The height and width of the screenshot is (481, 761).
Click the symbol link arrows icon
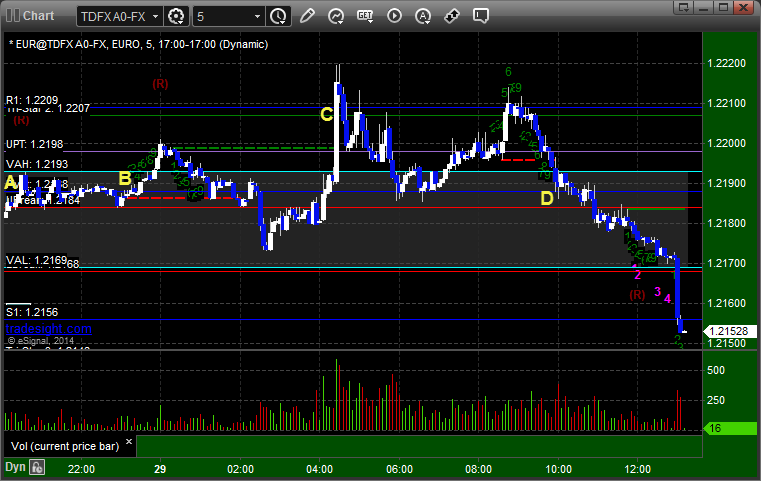452,16
